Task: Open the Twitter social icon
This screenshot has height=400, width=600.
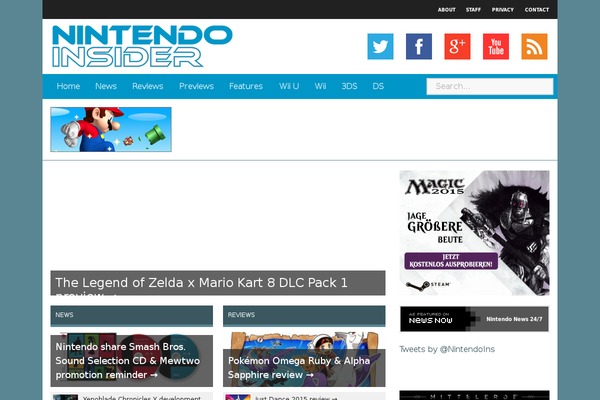Action: tap(380, 46)
